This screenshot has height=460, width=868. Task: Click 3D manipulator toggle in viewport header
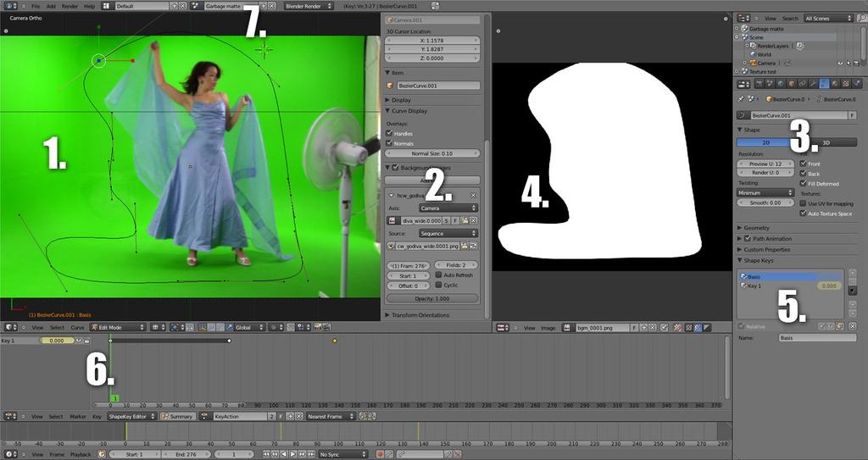[200, 327]
